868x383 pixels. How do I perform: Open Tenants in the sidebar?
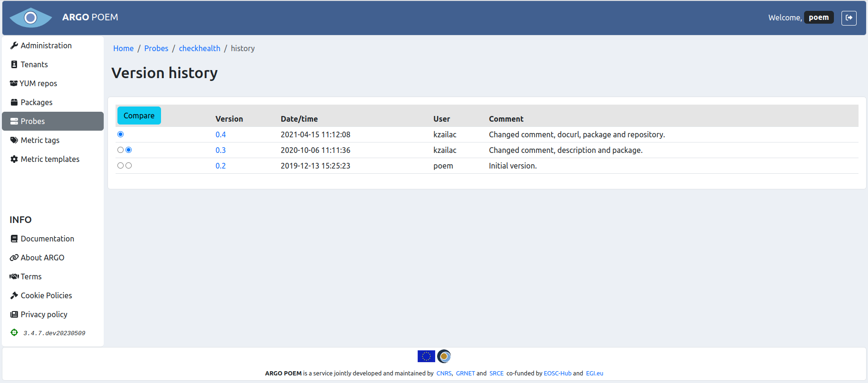pyautogui.click(x=53, y=64)
